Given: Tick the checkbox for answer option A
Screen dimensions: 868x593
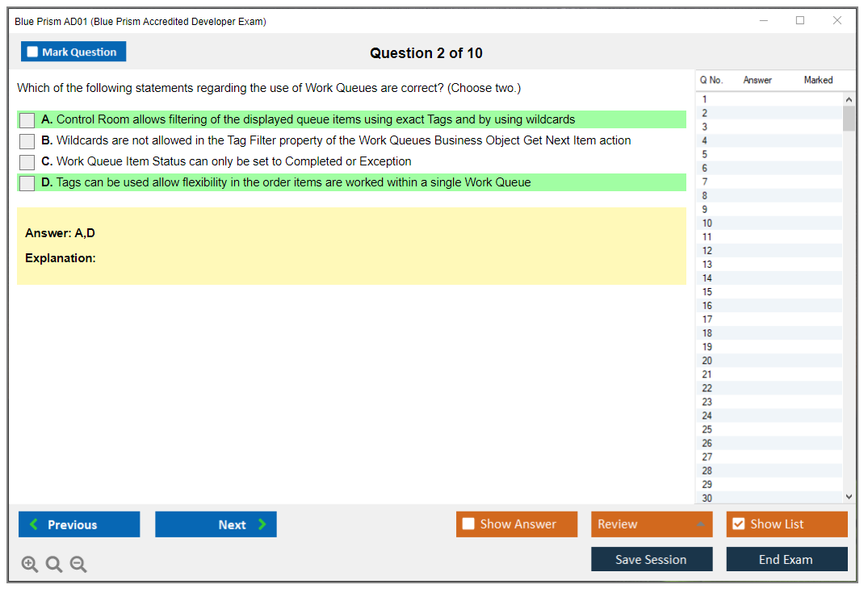Looking at the screenshot, I should click(27, 120).
